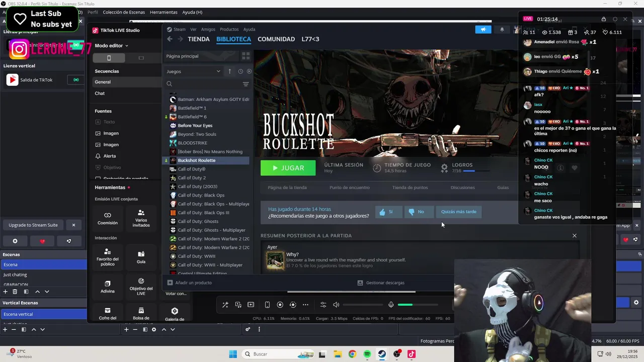Viewport: 644px width, 362px height.
Task: Open Adivina interaction tool
Action: pos(108,287)
